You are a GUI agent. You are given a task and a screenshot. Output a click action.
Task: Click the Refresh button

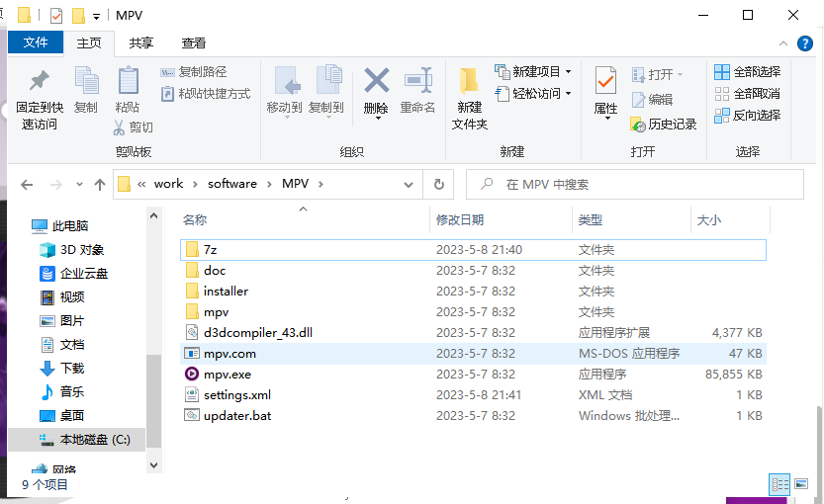[x=439, y=185]
